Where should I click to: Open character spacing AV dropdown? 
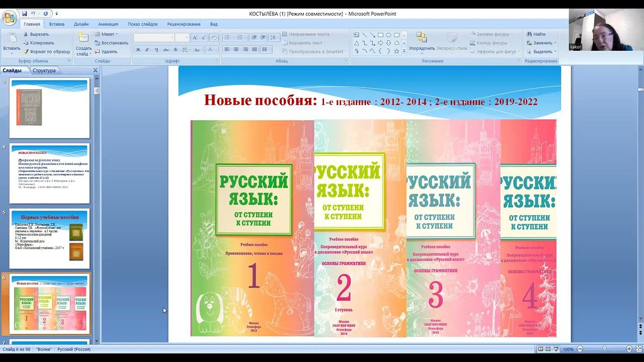(x=185, y=50)
